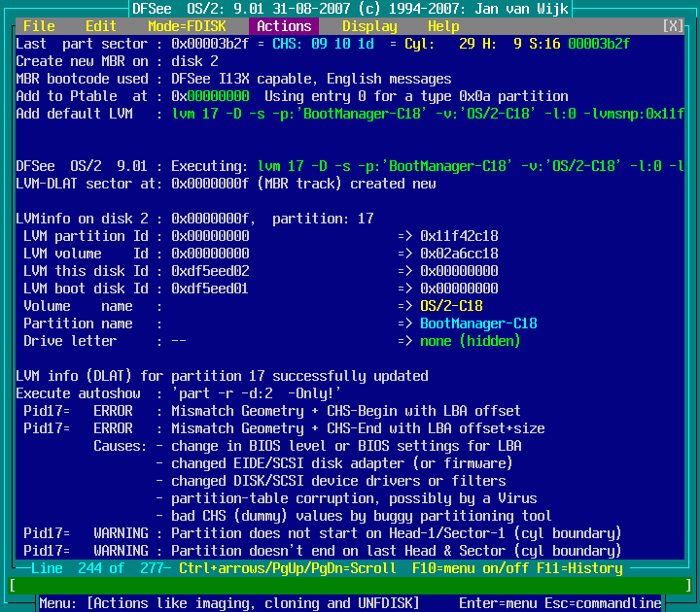Open the Edit menu
Image resolution: width=700 pixels, height=612 pixels.
[x=101, y=26]
